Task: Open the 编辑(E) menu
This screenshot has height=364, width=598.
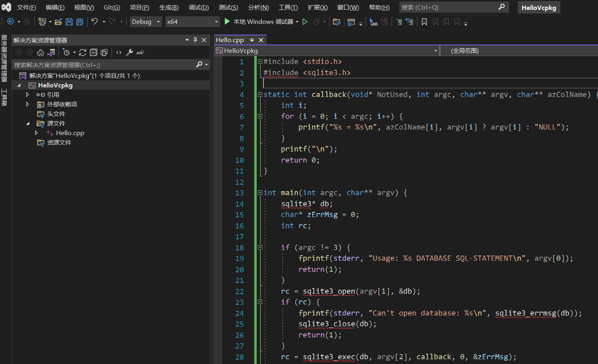Action: 55,8
